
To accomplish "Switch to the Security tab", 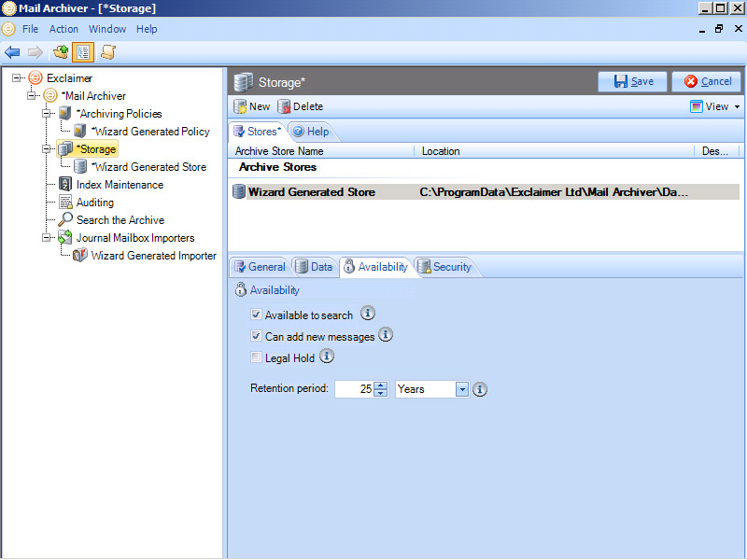I will coord(444,267).
